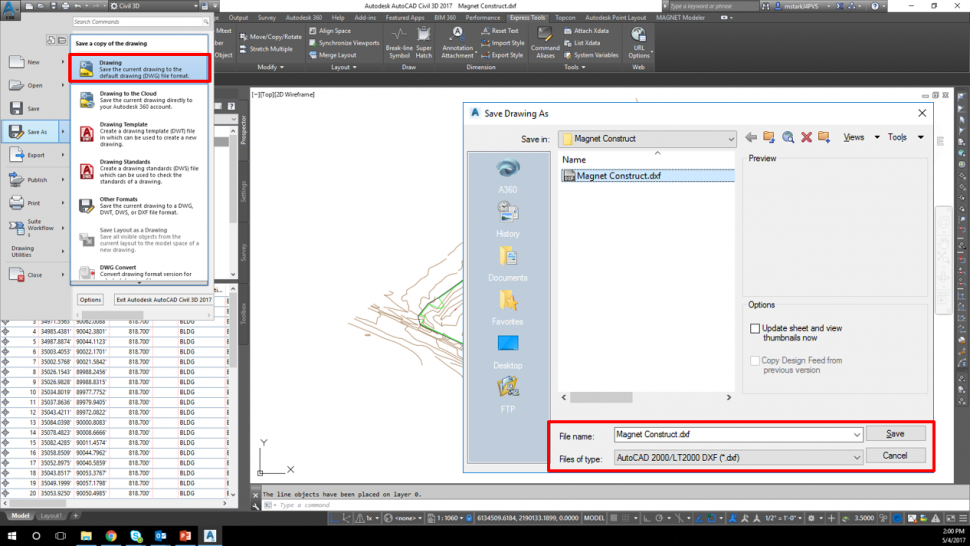970x546 pixels.
Task: Select Drawing to the Cloud option
Action: point(140,100)
